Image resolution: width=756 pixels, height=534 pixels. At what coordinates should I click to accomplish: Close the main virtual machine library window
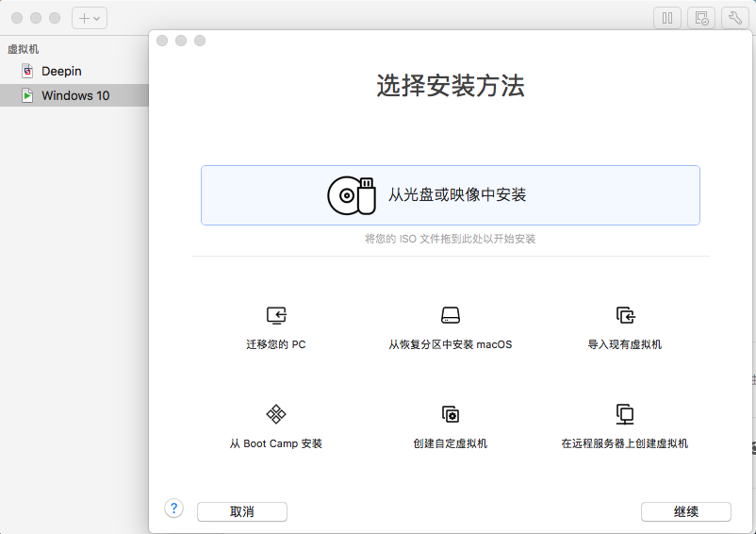(16, 18)
